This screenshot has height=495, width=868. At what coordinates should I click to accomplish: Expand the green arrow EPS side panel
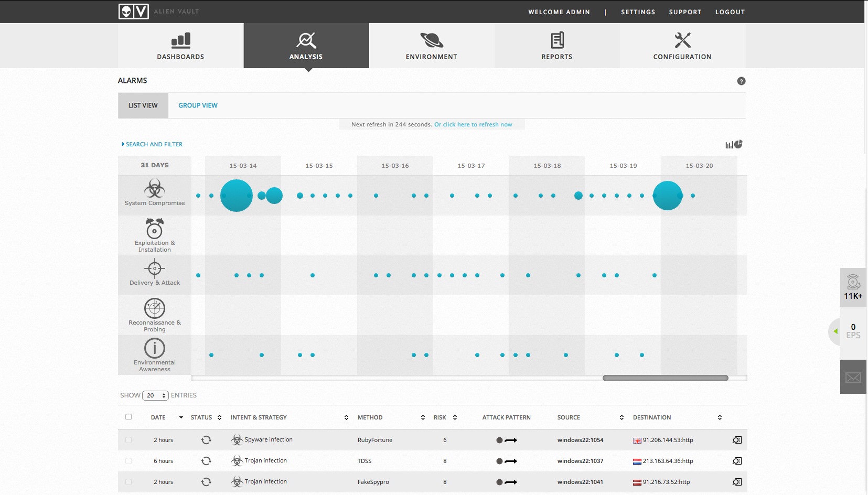[835, 331]
